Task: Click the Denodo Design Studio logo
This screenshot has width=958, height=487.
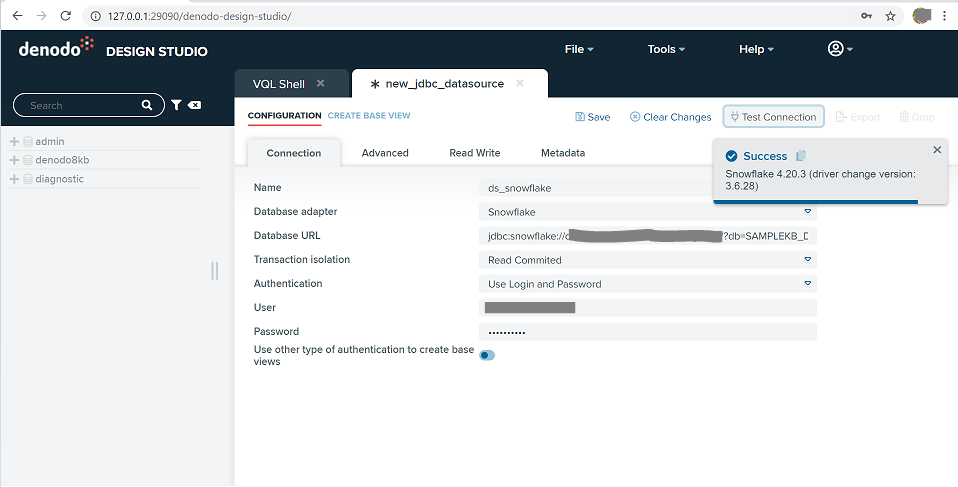Action: click(113, 49)
